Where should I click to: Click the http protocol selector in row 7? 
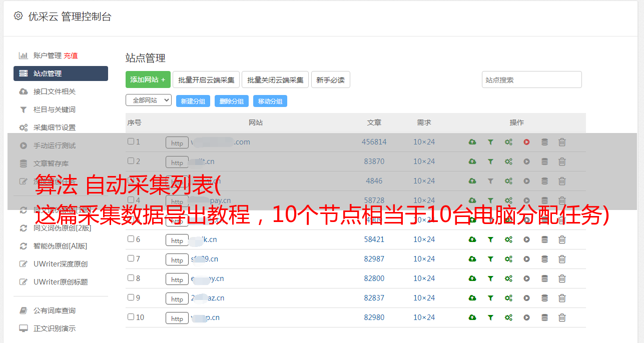coord(177,259)
